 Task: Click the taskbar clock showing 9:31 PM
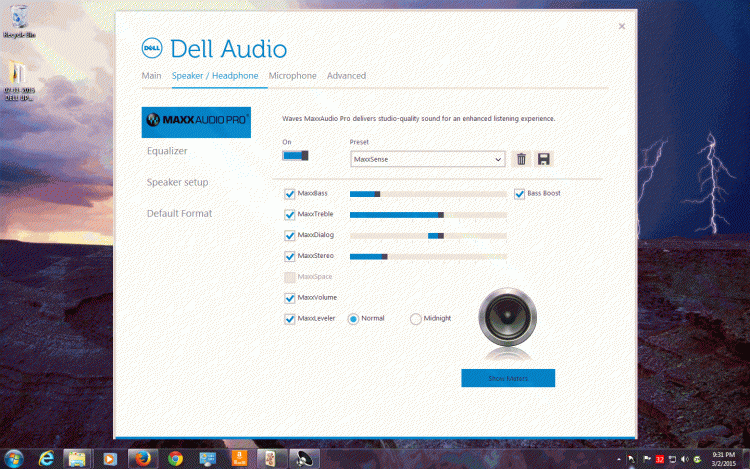tap(723, 459)
